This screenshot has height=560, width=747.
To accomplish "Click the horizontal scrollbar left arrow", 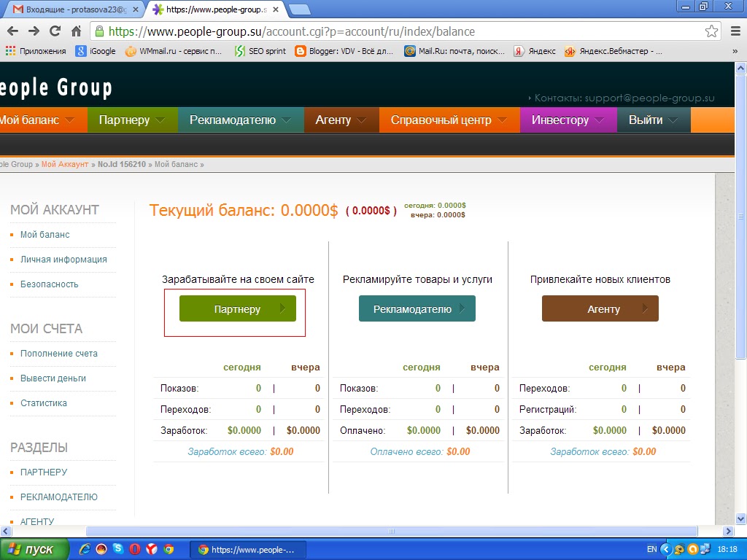I will (6, 531).
